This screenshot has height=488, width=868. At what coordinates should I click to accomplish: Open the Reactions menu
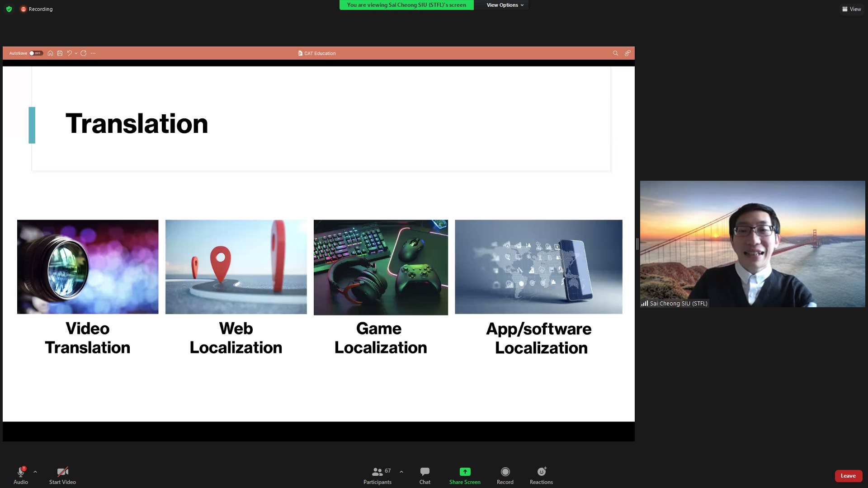pyautogui.click(x=541, y=475)
